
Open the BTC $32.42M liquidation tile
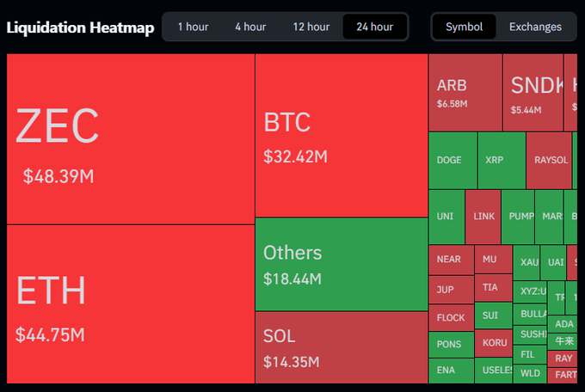[342, 135]
